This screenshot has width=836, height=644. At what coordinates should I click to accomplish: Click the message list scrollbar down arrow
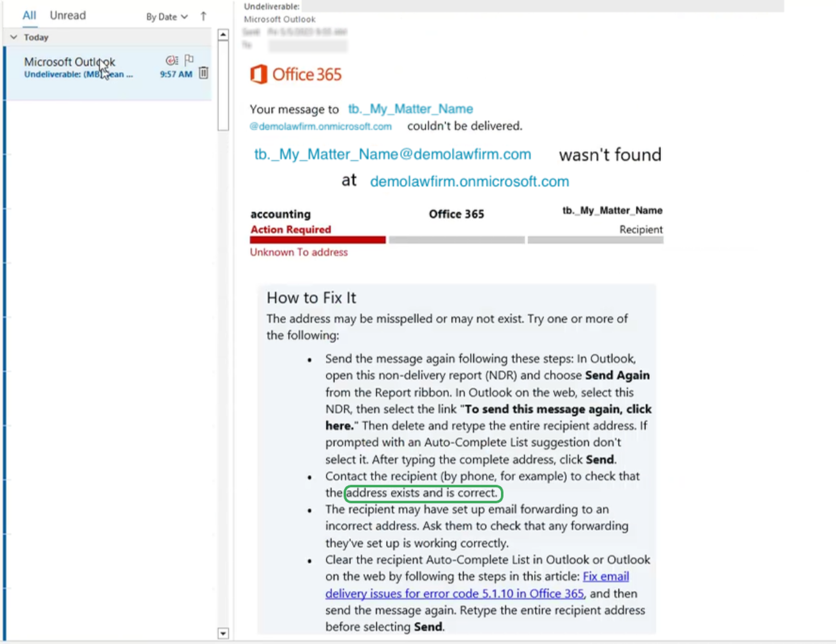pos(223,633)
